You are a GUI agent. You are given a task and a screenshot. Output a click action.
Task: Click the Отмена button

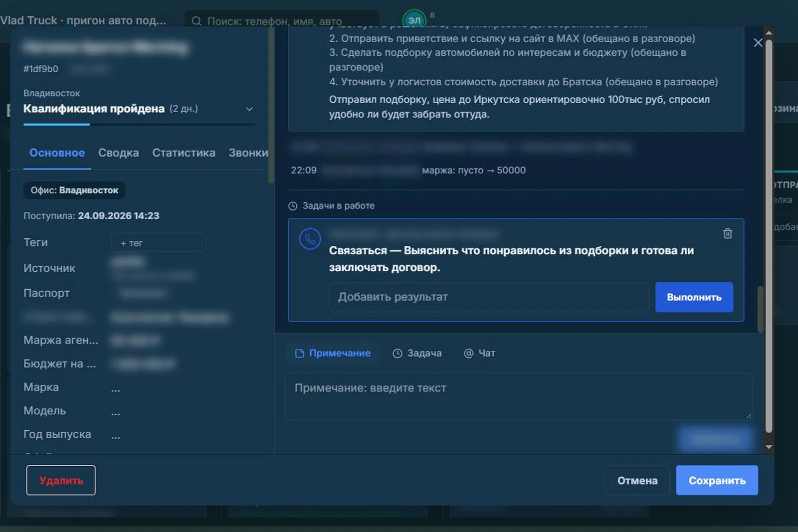pos(637,480)
